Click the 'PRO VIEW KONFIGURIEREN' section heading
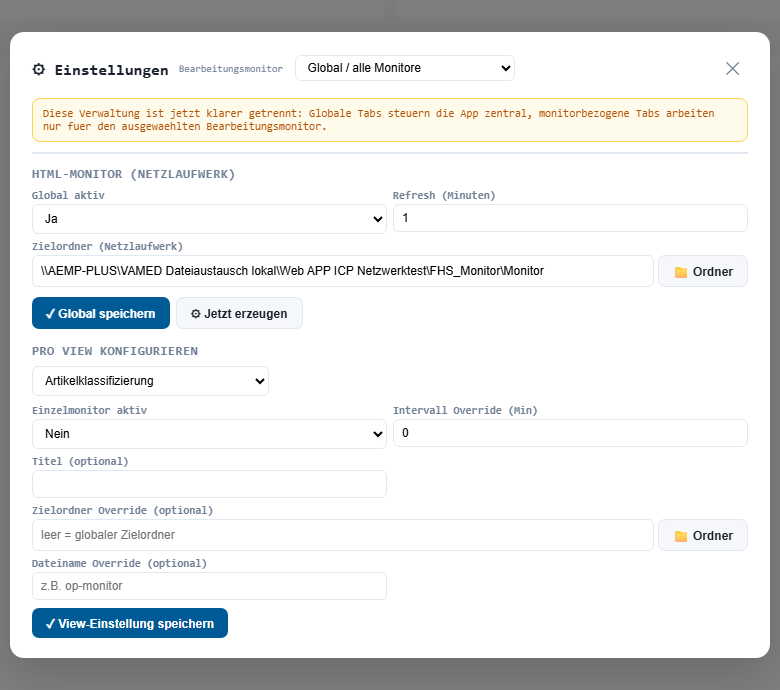This screenshot has width=780, height=690. [x=115, y=351]
